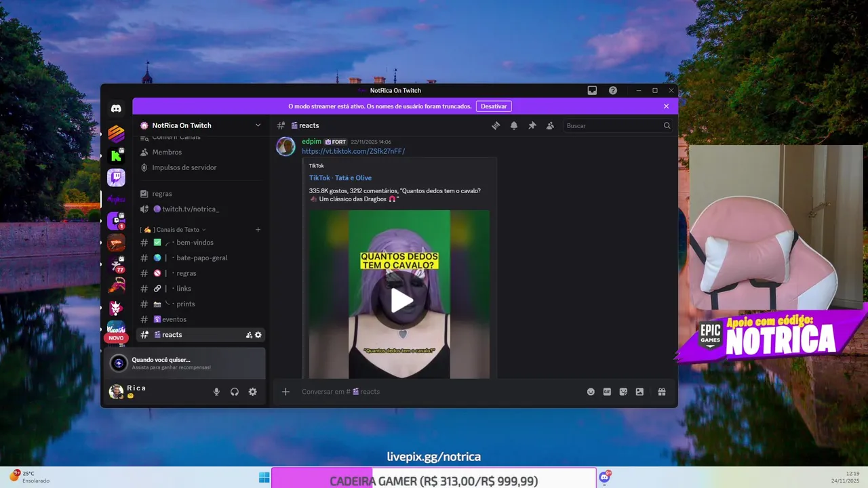This screenshot has height=488, width=868.
Task: Open Membros in the sidebar
Action: click(x=200, y=152)
